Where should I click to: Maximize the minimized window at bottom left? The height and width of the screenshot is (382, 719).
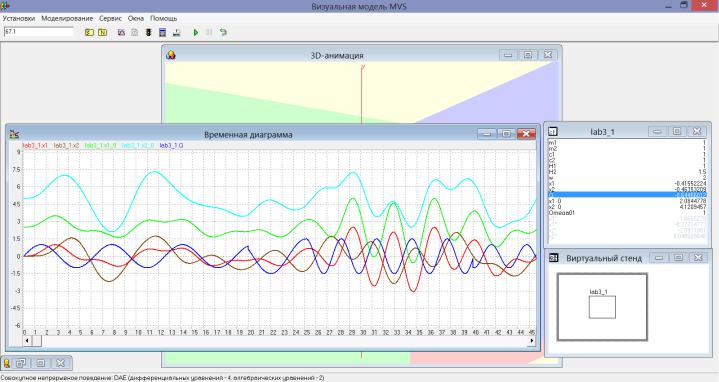point(40,363)
